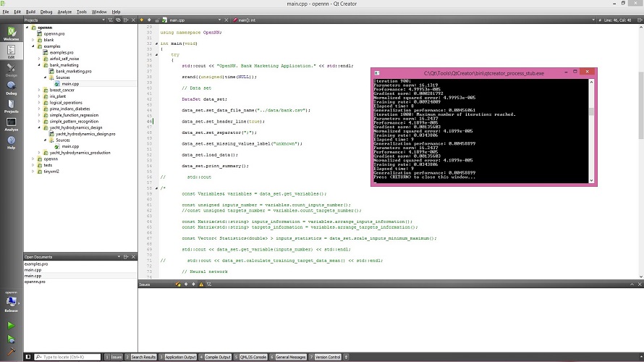This screenshot has width=644, height=362.
Task: Open Projects mode in left sidebar
Action: [x=11, y=106]
